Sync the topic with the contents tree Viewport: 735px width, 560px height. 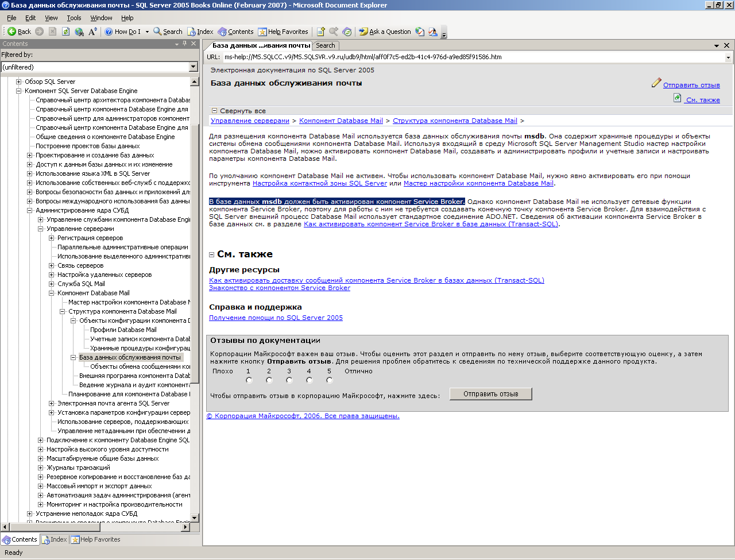(x=347, y=32)
